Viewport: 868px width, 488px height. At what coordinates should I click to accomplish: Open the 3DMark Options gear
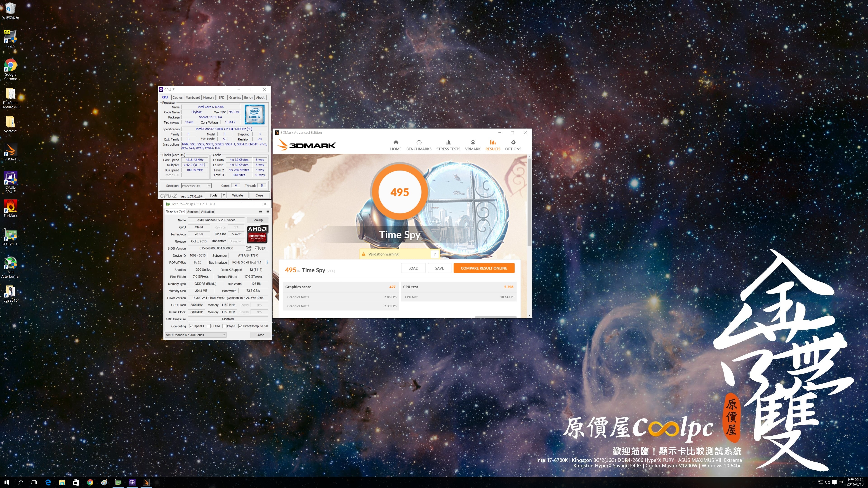tap(513, 145)
